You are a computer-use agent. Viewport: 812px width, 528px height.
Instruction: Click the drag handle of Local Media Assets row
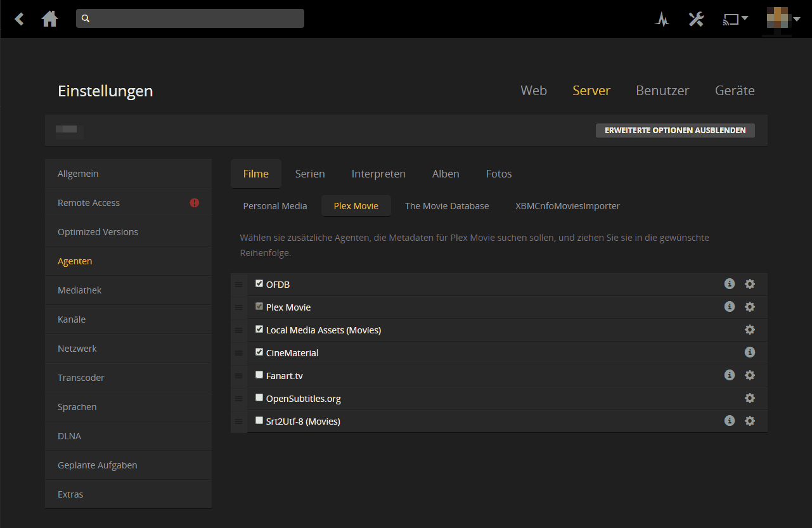[239, 330]
